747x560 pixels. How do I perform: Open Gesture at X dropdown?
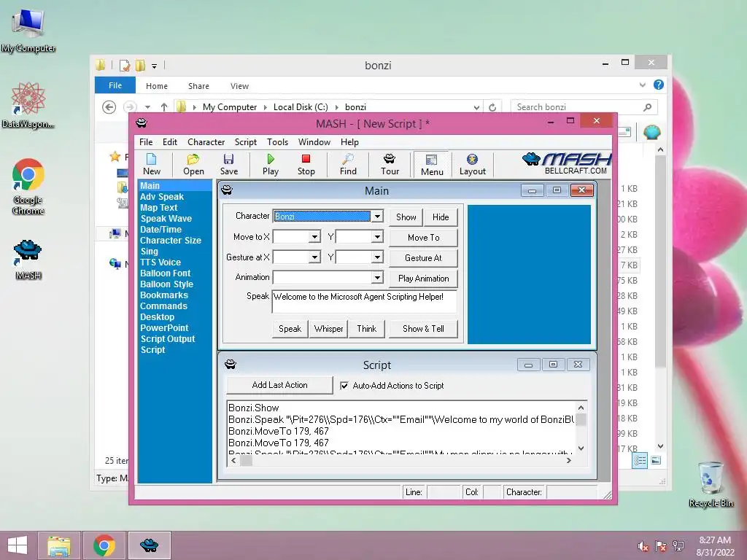tap(314, 257)
